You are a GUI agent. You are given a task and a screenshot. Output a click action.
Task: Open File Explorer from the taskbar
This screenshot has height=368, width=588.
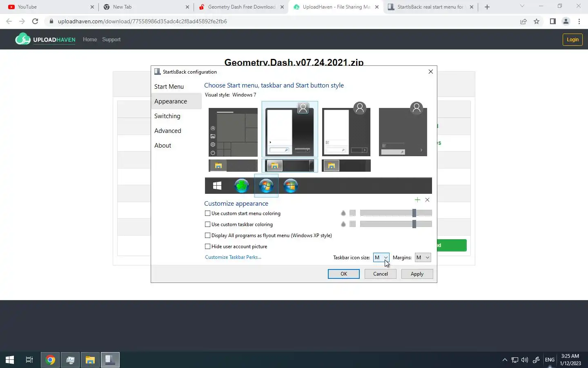point(90,360)
